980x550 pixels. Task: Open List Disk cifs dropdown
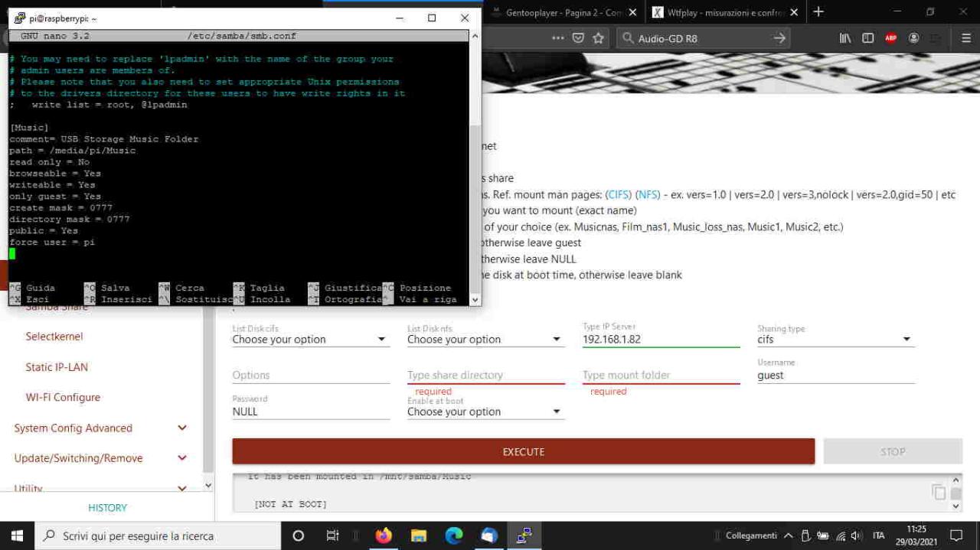click(311, 339)
